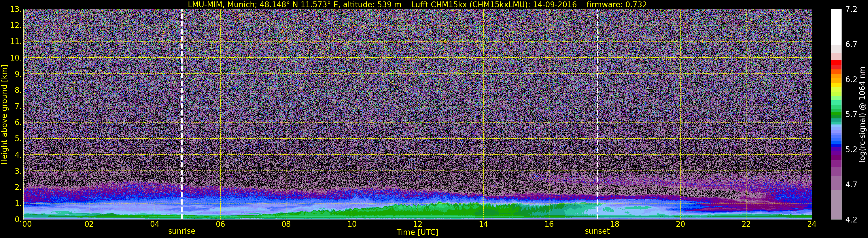The width and height of the screenshot is (868, 238).
Task: Click the '7.' height tick label
Action: coord(18,107)
